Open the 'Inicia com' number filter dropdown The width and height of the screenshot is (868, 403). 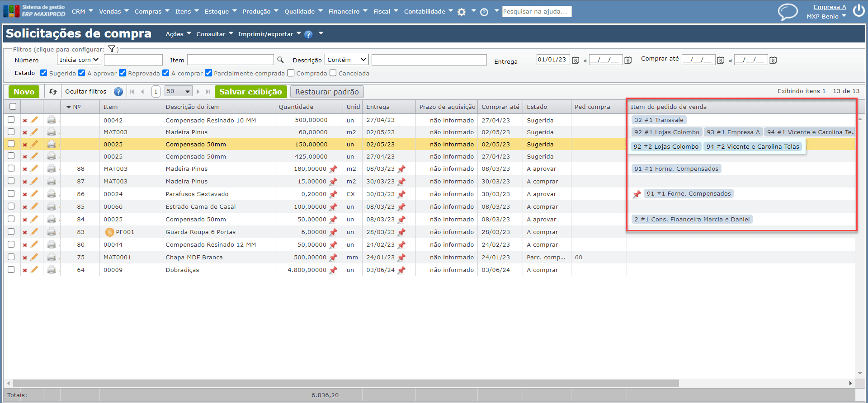[79, 60]
